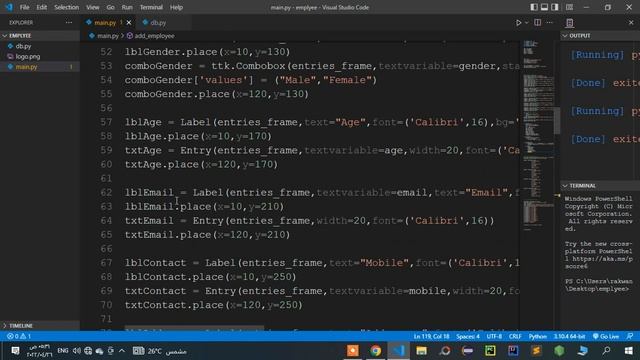Open Action Center notifications icon

(x=15, y=351)
